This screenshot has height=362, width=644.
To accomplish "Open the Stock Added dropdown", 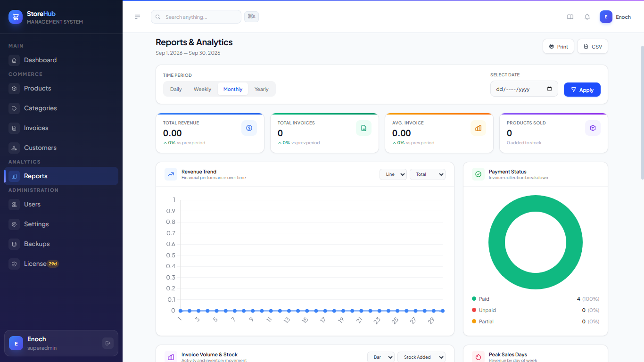I will pos(421,357).
